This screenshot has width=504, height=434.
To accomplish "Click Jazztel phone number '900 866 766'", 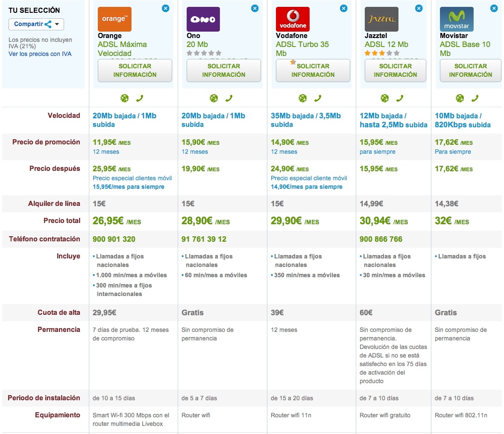I will click(381, 239).
